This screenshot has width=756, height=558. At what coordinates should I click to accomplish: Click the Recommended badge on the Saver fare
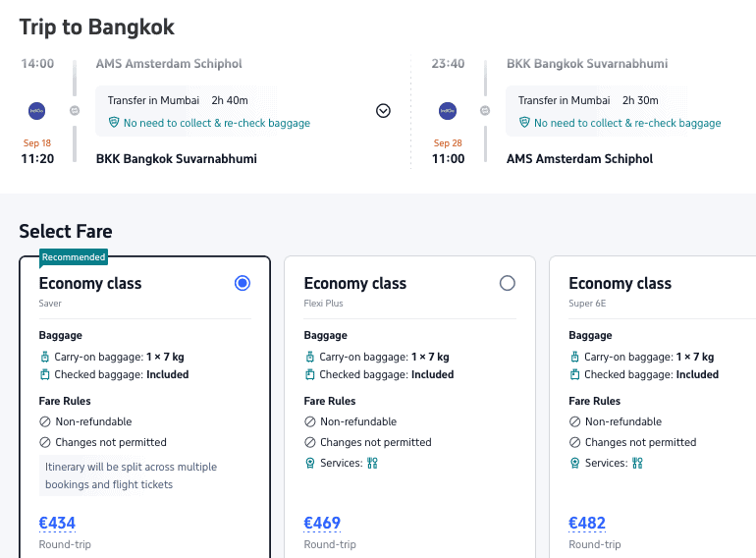coord(74,257)
